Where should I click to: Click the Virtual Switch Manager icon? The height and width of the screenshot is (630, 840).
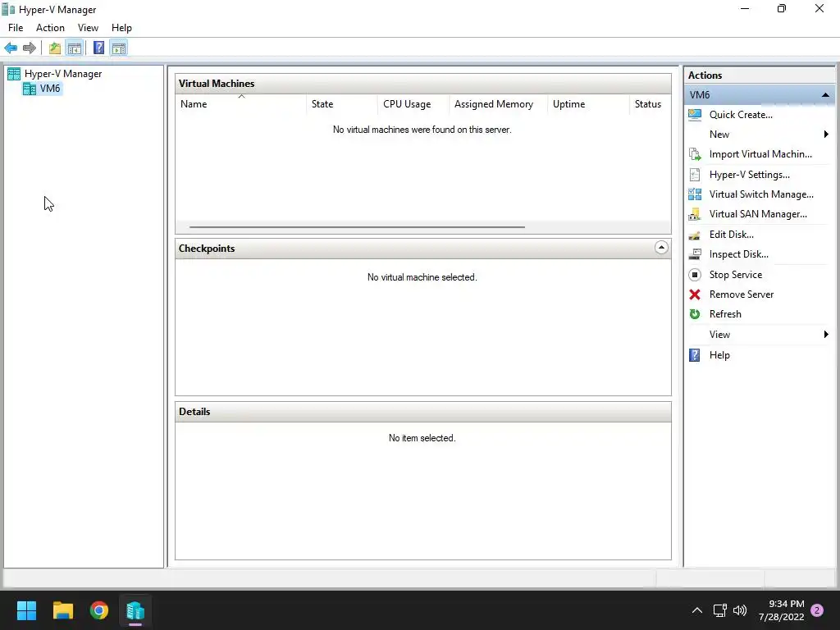695,194
